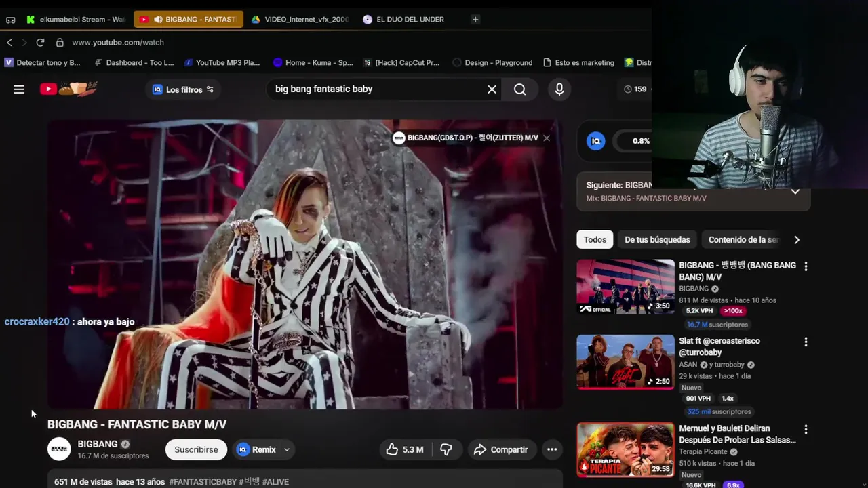Close the ZUTTER M/V suggestion overlay
868x488 pixels.
(547, 138)
